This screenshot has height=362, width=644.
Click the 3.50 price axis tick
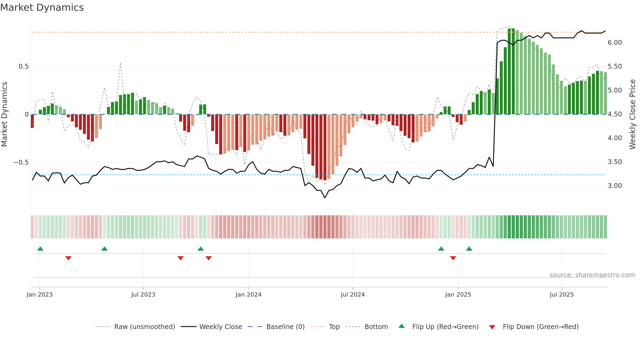[615, 162]
